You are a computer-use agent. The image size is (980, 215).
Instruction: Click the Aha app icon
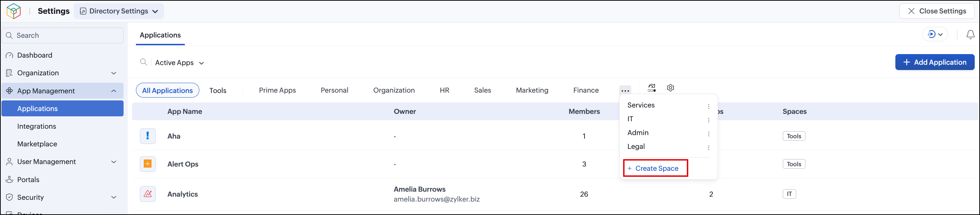point(148,136)
